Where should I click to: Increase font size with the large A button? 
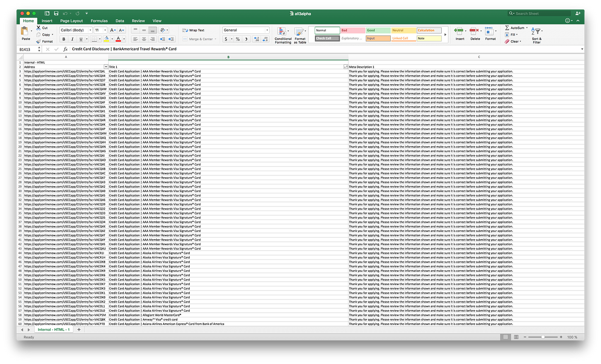tap(112, 30)
